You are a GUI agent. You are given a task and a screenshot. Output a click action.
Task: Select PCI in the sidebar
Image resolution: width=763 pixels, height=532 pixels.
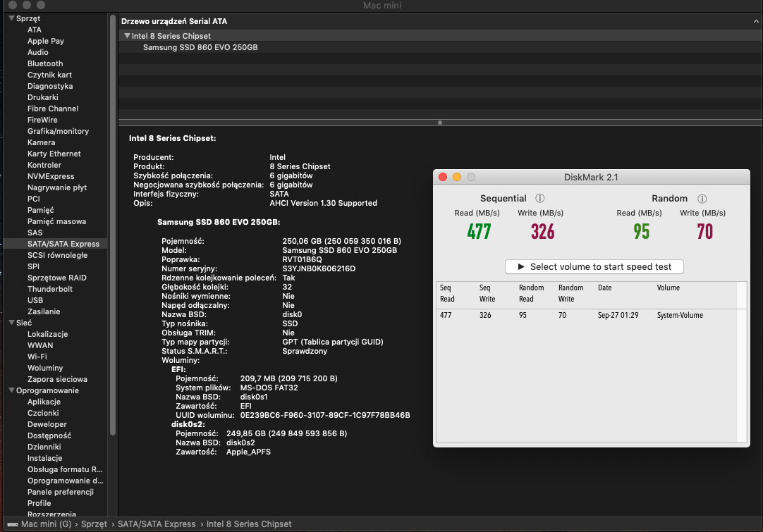[34, 199]
